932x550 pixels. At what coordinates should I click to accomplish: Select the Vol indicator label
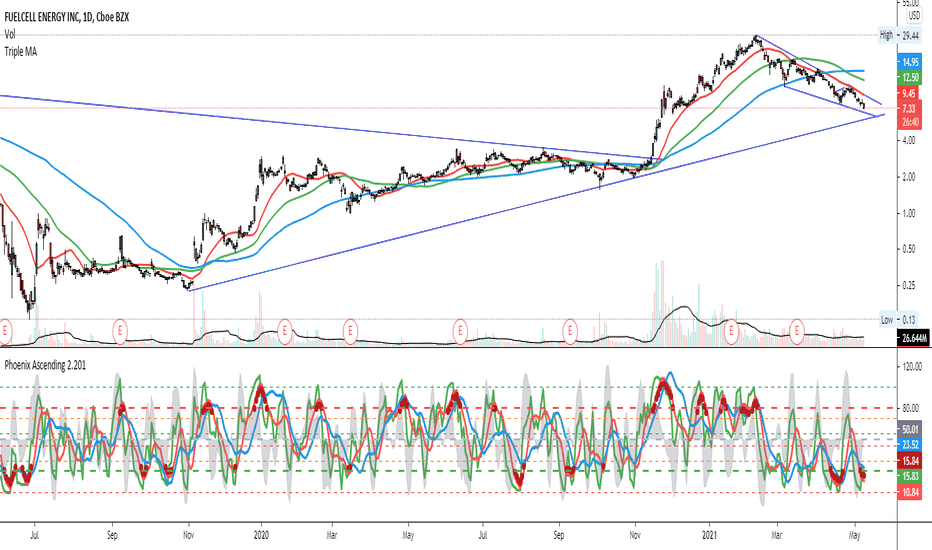pyautogui.click(x=10, y=34)
